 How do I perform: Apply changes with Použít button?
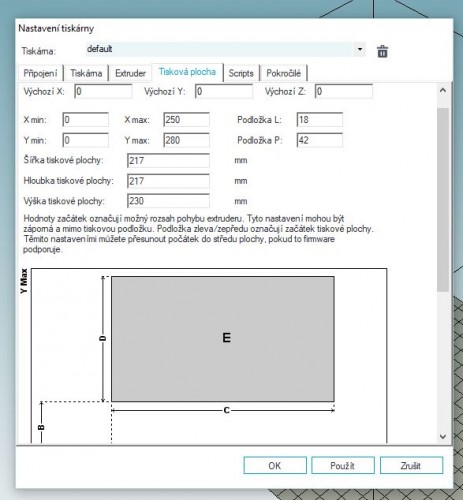(x=343, y=465)
